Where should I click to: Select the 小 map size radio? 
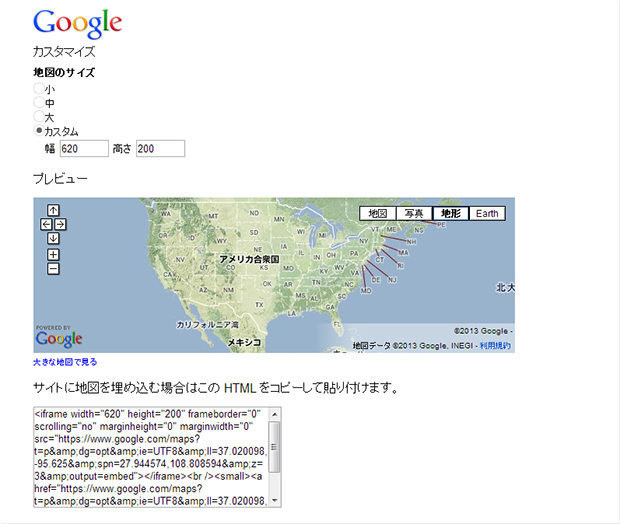39,88
